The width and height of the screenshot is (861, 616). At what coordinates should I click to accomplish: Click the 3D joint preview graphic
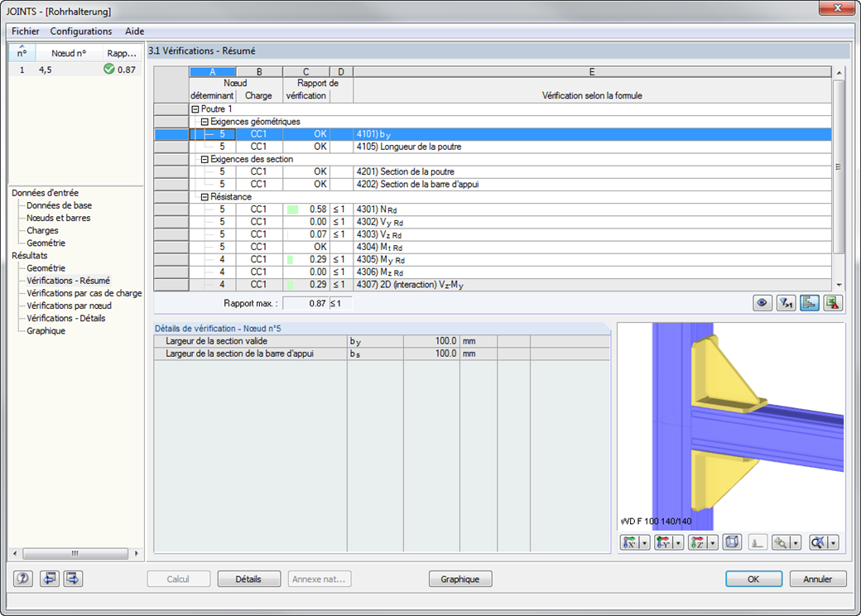click(731, 426)
